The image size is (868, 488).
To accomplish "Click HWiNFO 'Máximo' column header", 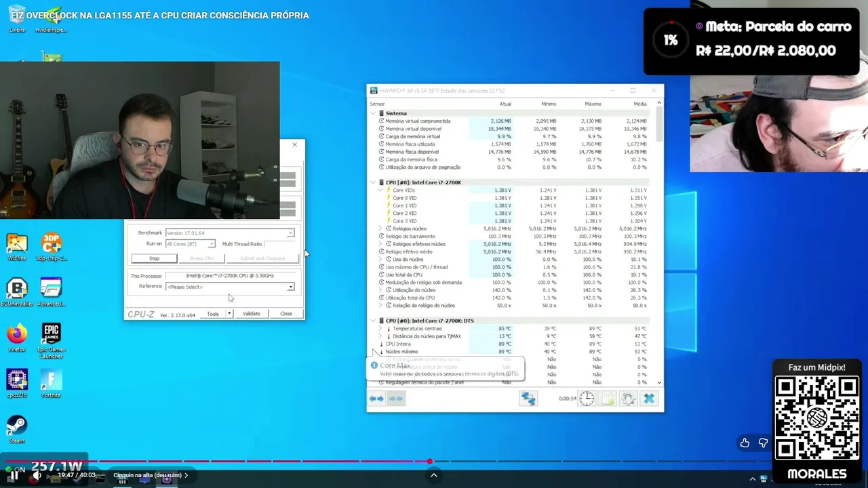I will (593, 104).
